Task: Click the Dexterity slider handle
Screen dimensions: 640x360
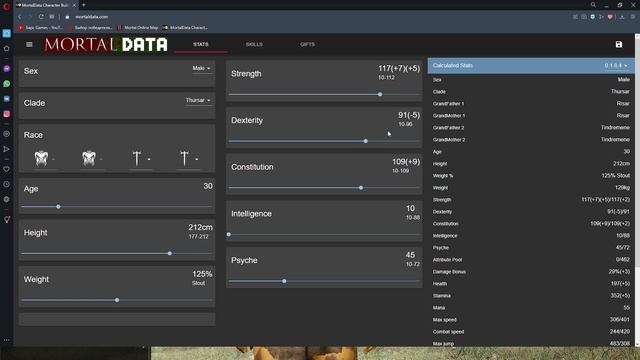Action: (x=366, y=141)
